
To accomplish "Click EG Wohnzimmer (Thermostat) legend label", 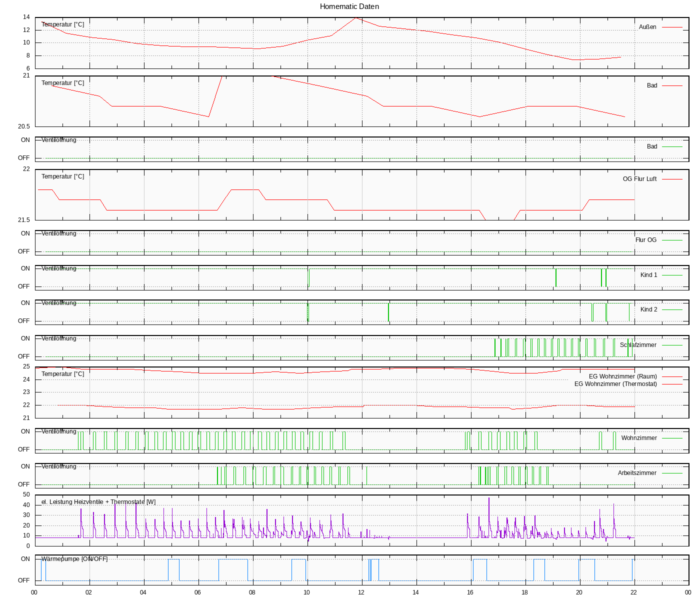I will pyautogui.click(x=615, y=384).
